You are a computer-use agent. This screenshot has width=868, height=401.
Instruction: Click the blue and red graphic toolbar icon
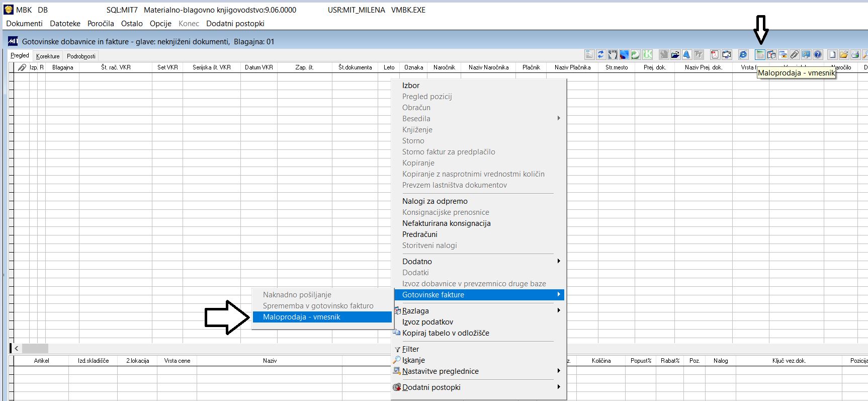coord(624,54)
